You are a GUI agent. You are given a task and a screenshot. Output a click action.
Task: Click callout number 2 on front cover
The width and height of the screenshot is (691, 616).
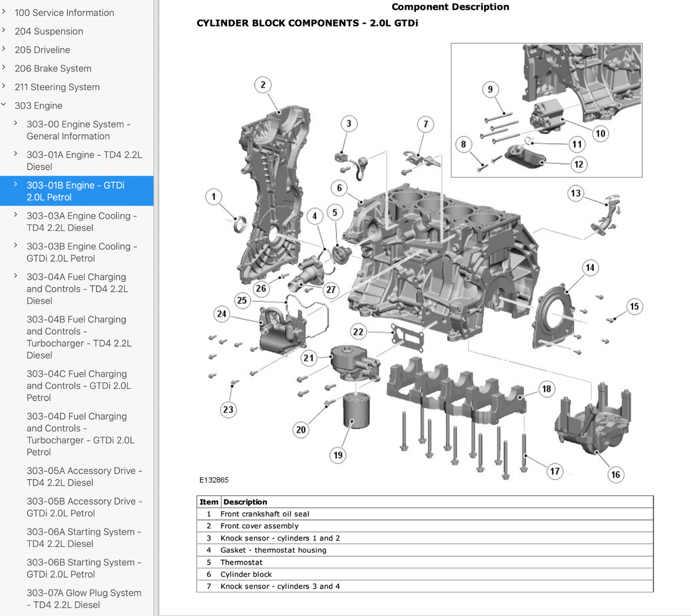pos(263,85)
